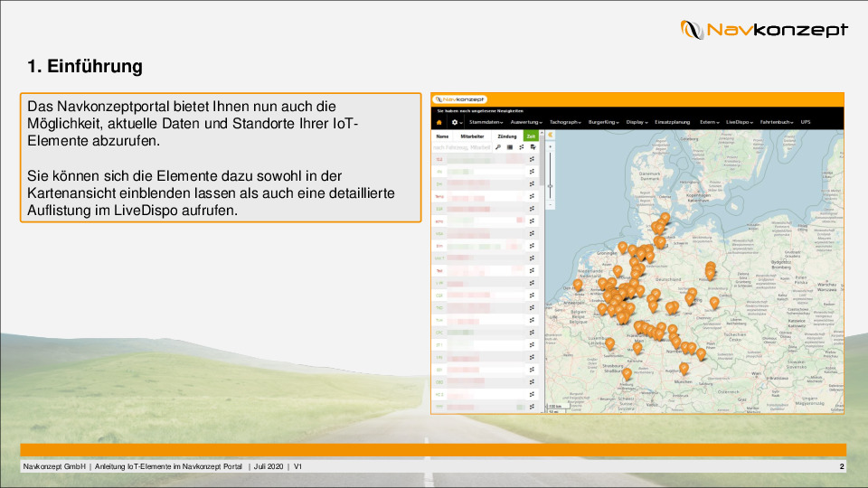Click the Navkonzept logo in portal header

[x=459, y=99]
